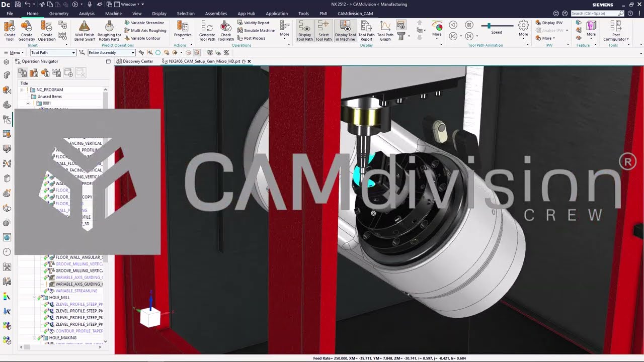Click the Undo arrow in quick access toolbar
Viewport: 644px width, 362px height.
click(28, 5)
